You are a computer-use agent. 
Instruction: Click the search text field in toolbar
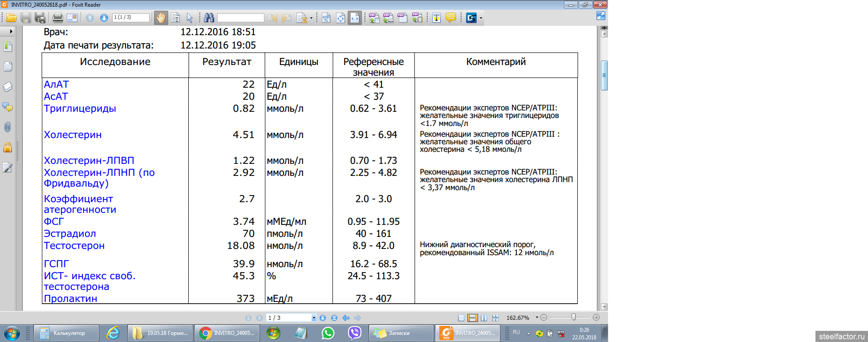point(241,18)
